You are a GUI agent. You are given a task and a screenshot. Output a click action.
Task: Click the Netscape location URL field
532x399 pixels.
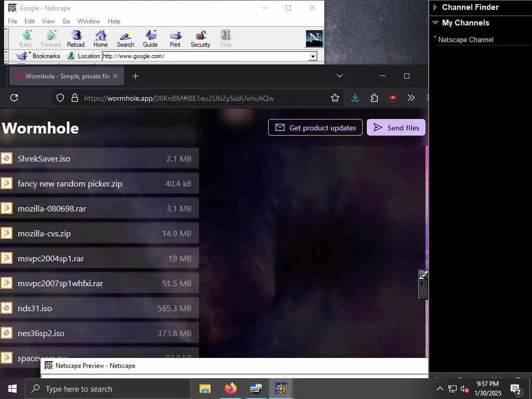[x=206, y=56]
